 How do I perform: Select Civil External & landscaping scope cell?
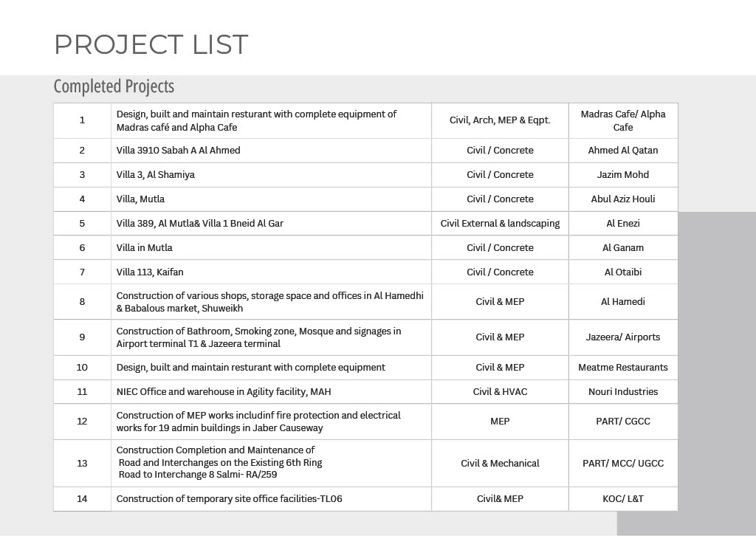pos(500,224)
